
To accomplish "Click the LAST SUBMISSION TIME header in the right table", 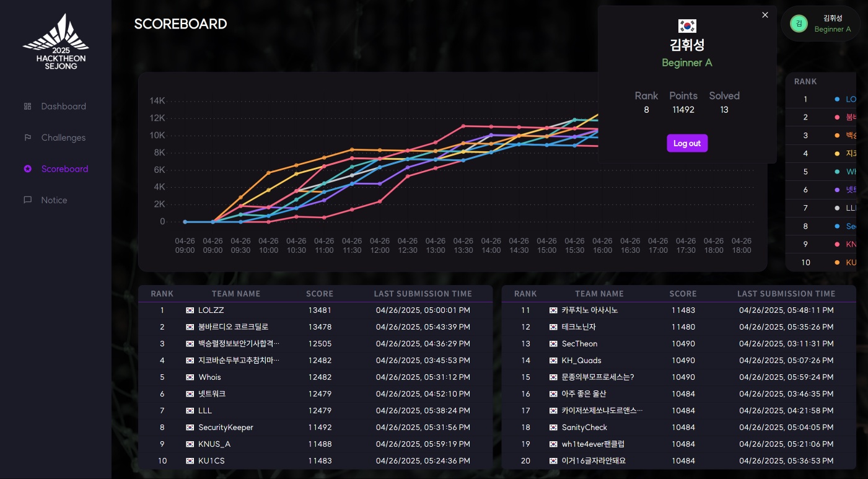I will (x=786, y=294).
